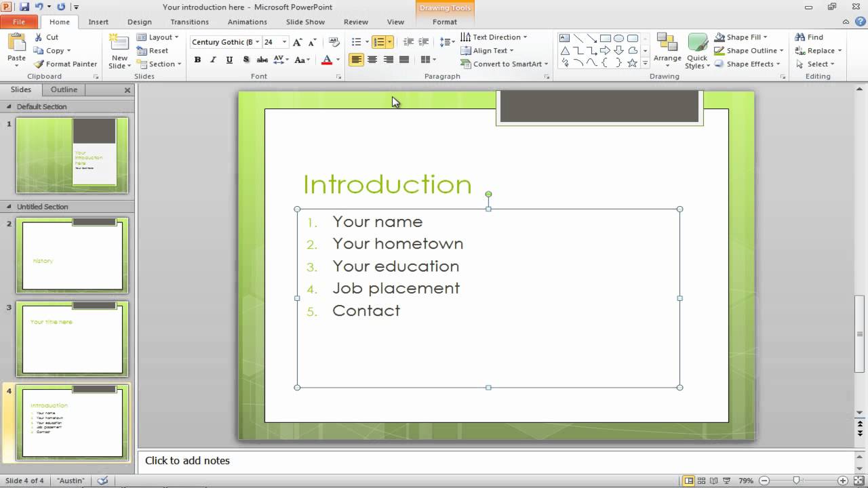Click the Replace button
The width and height of the screenshot is (868, 488).
(x=818, y=51)
